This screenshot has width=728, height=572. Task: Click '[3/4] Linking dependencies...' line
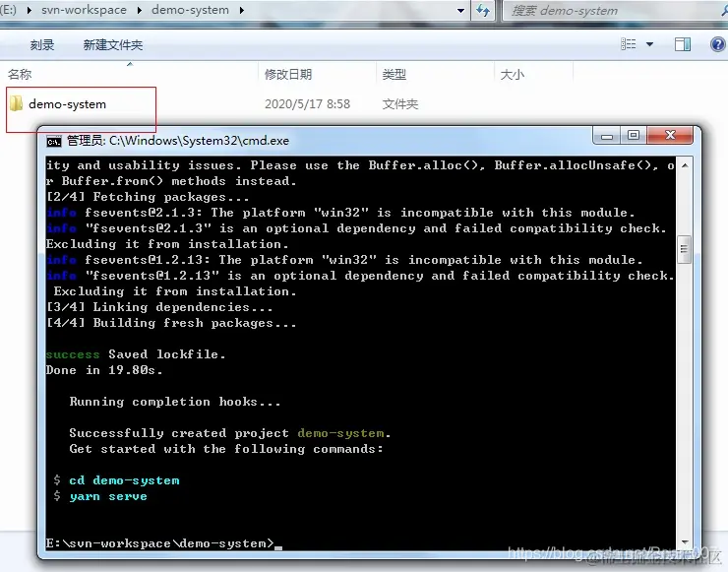(x=159, y=307)
